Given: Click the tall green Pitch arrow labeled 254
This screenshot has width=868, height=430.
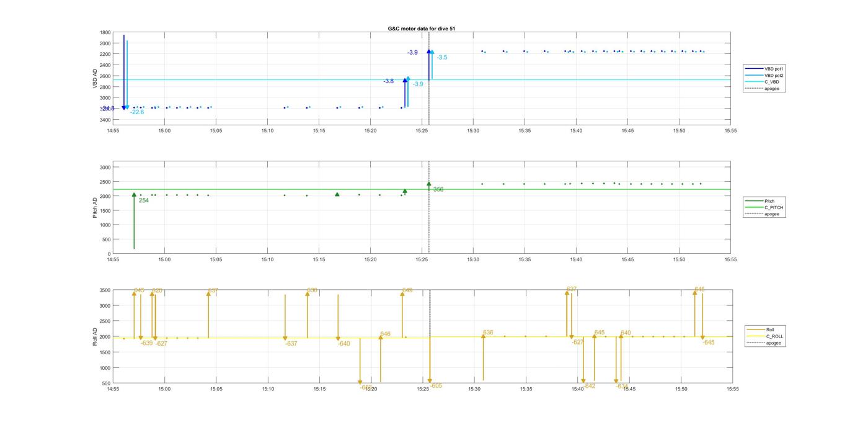Looking at the screenshot, I should [x=134, y=221].
